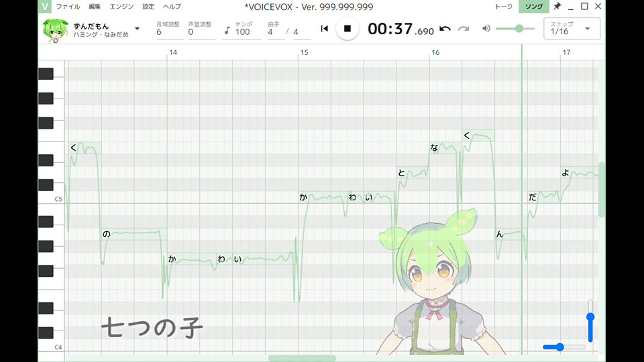Click measure 14 on the ruler
The width and height of the screenshot is (644, 362).
[173, 52]
